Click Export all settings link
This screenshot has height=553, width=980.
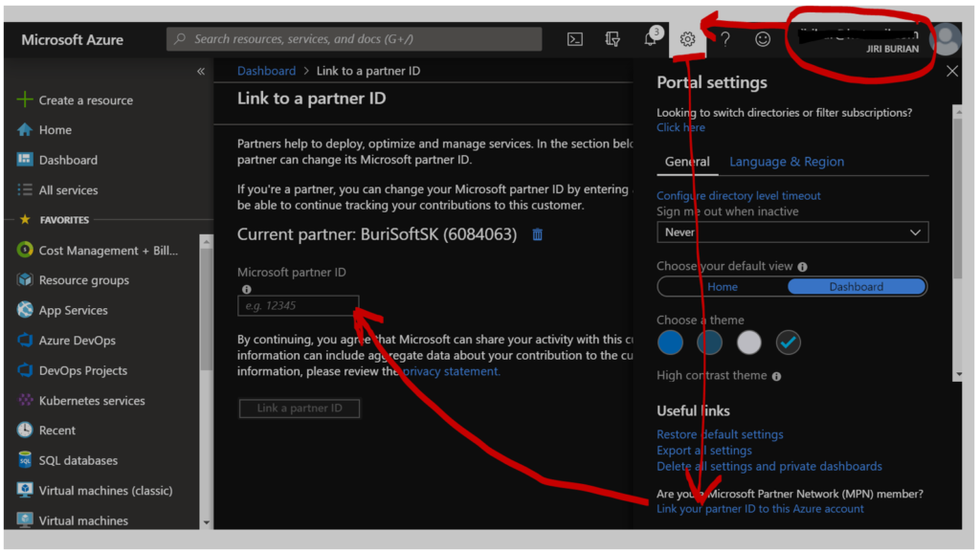703,451
